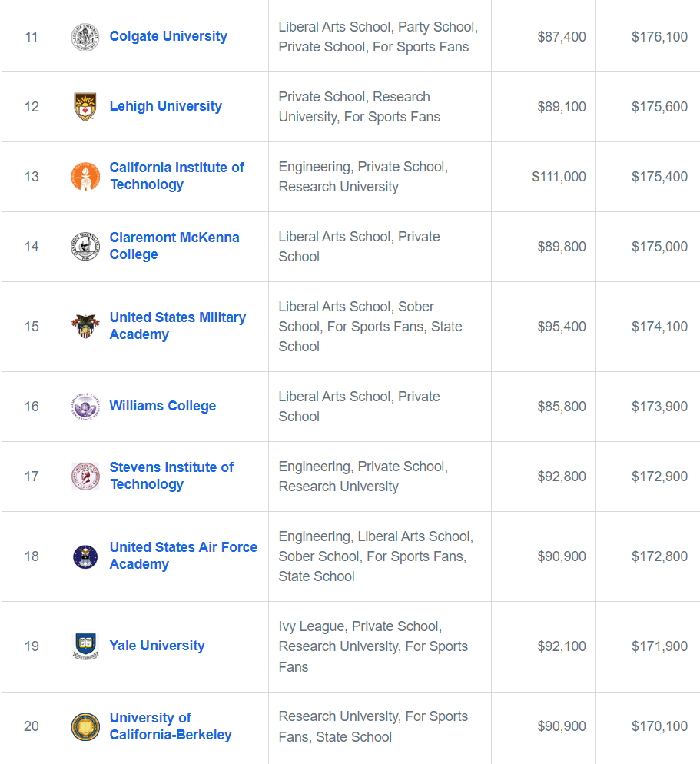The height and width of the screenshot is (764, 700).
Task: Click the Yale University shield logo
Action: 85,646
